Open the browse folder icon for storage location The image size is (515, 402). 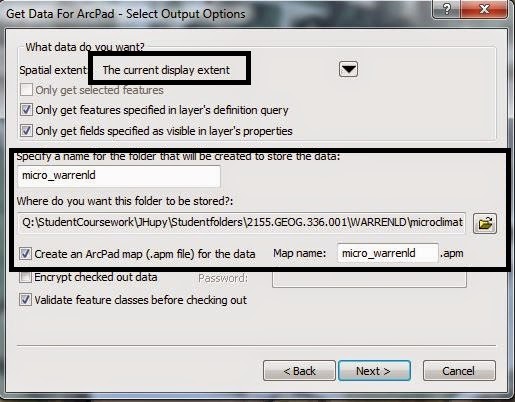click(485, 223)
